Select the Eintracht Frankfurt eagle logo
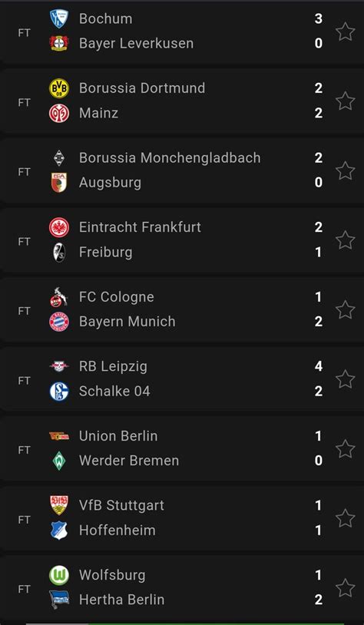 (59, 227)
